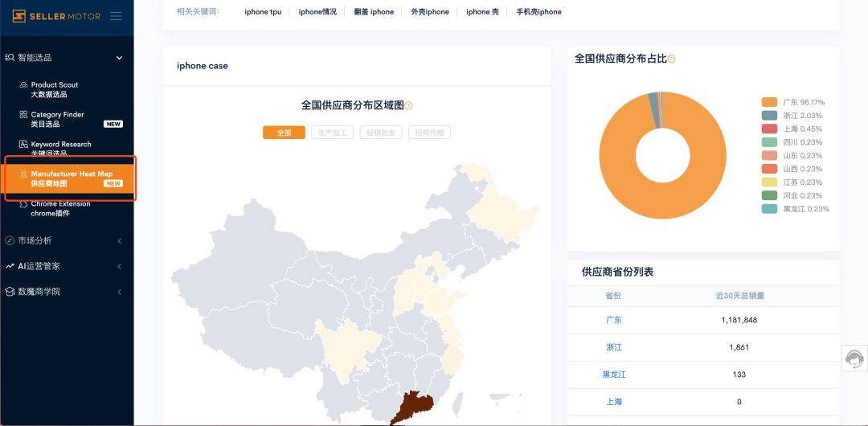Screen dimensions: 868x426
Task: Select the 招商代理 filter button
Action: (x=429, y=133)
